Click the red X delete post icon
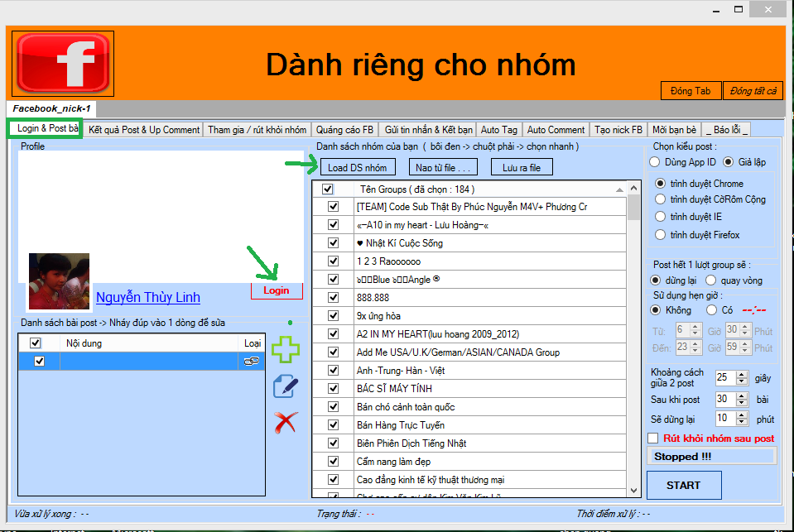This screenshot has width=794, height=532. (286, 422)
